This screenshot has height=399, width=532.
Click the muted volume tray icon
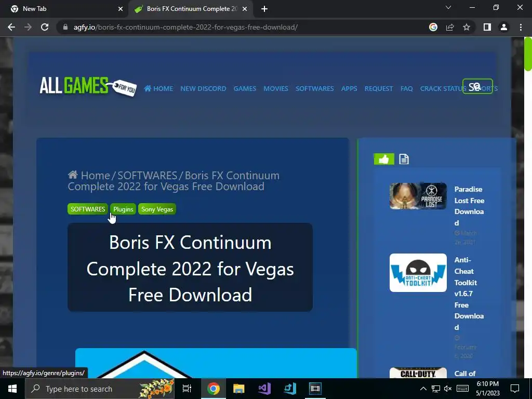click(x=448, y=389)
